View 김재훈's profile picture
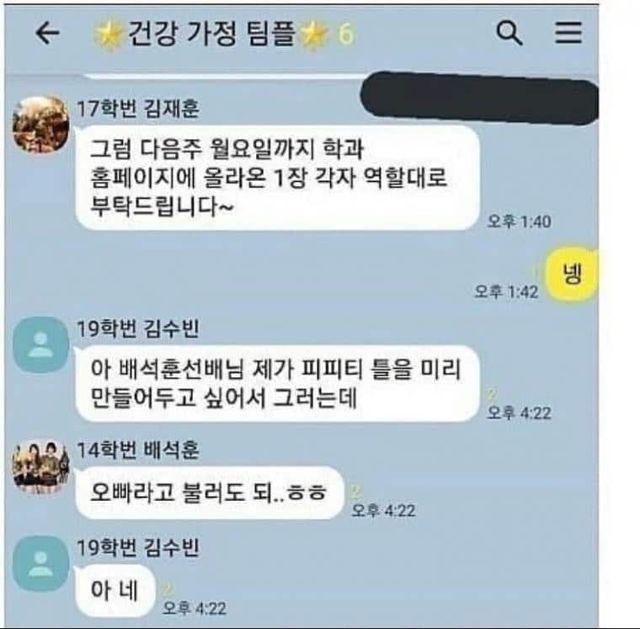 [40, 124]
